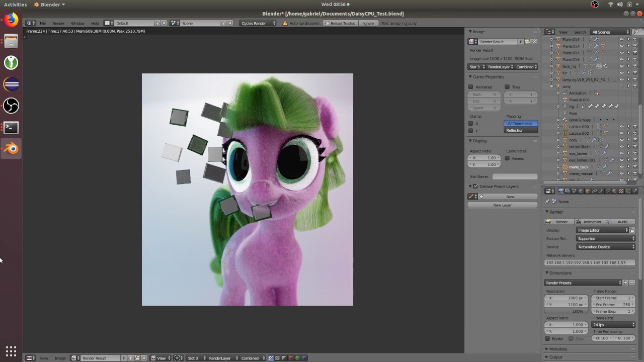Click the Blender icon in the dock
The height and width of the screenshot is (362, 644).
coord(11,149)
